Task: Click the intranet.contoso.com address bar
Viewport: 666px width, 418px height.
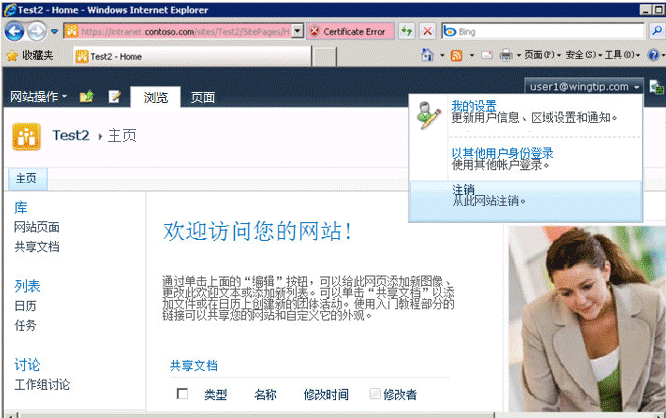Action: pos(178,31)
